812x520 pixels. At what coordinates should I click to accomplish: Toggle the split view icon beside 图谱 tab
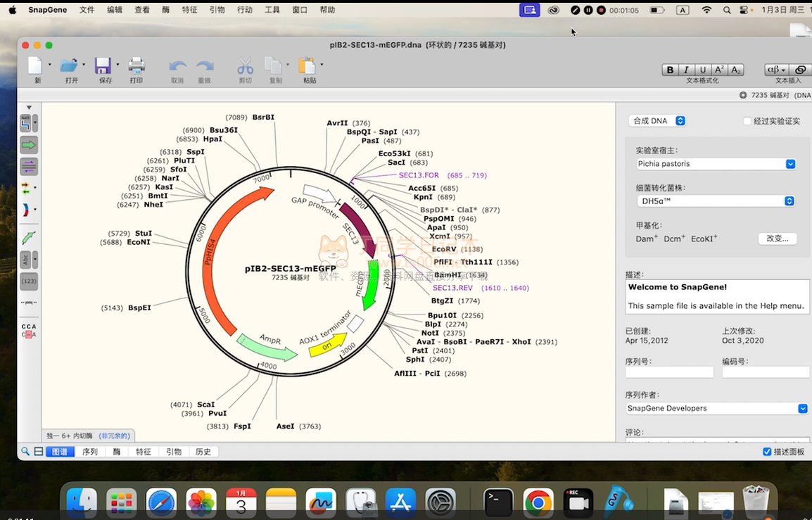[x=38, y=452]
